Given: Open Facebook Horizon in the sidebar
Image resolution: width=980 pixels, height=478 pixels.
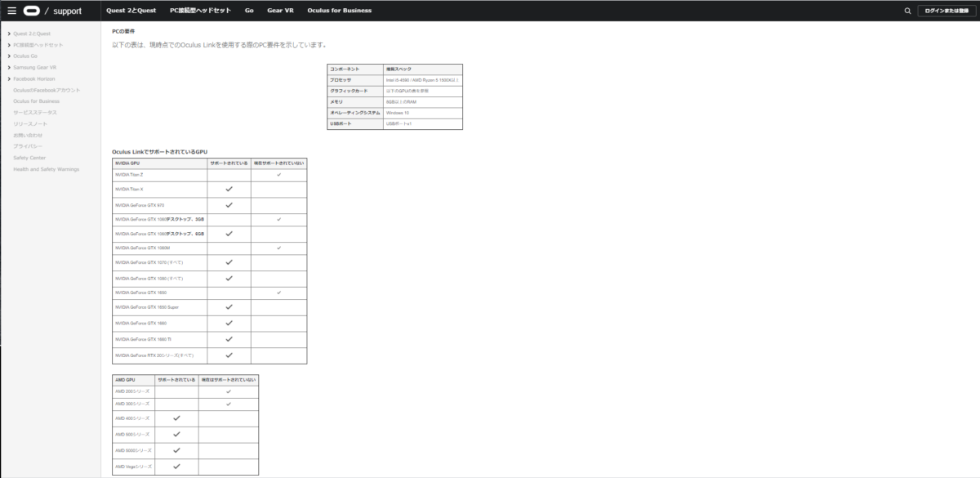Looking at the screenshot, I should pyautogui.click(x=34, y=78).
